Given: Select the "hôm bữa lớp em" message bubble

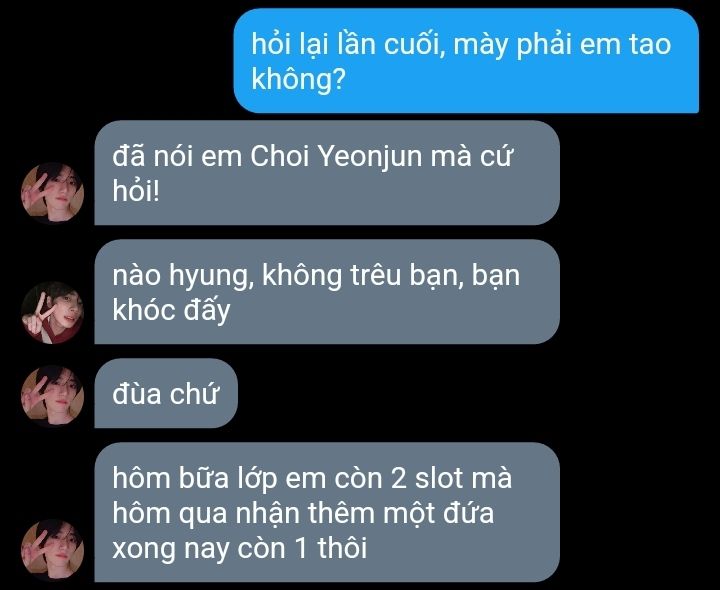Looking at the screenshot, I should [327, 512].
